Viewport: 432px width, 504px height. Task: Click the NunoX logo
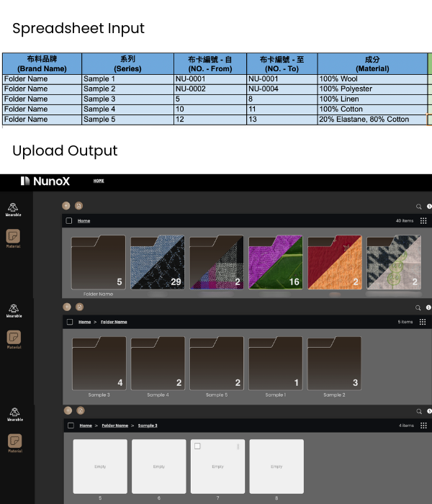(x=45, y=181)
